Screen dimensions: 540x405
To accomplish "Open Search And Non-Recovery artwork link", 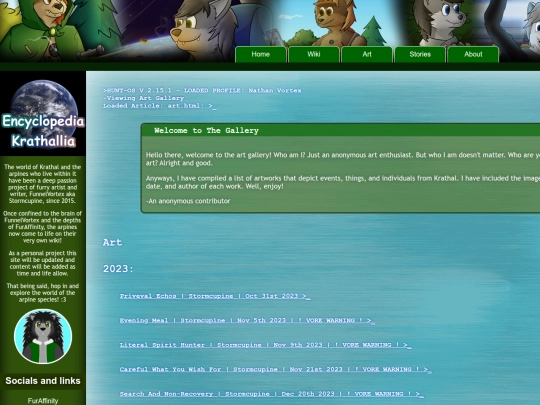I will tap(272, 394).
